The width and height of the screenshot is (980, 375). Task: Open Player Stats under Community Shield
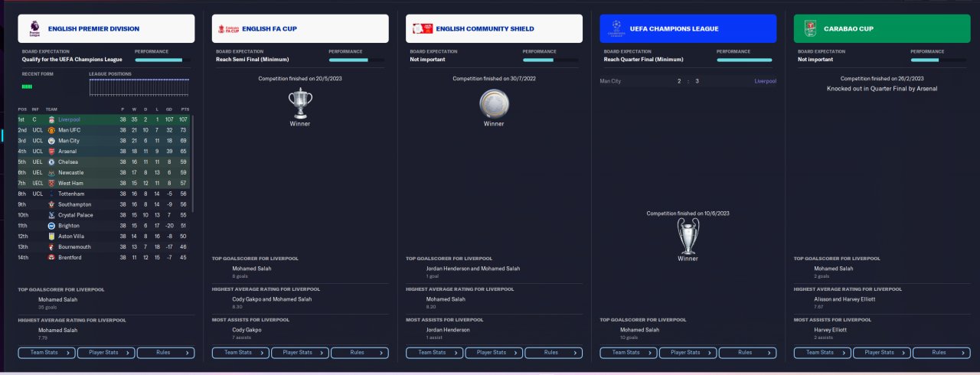tap(494, 353)
